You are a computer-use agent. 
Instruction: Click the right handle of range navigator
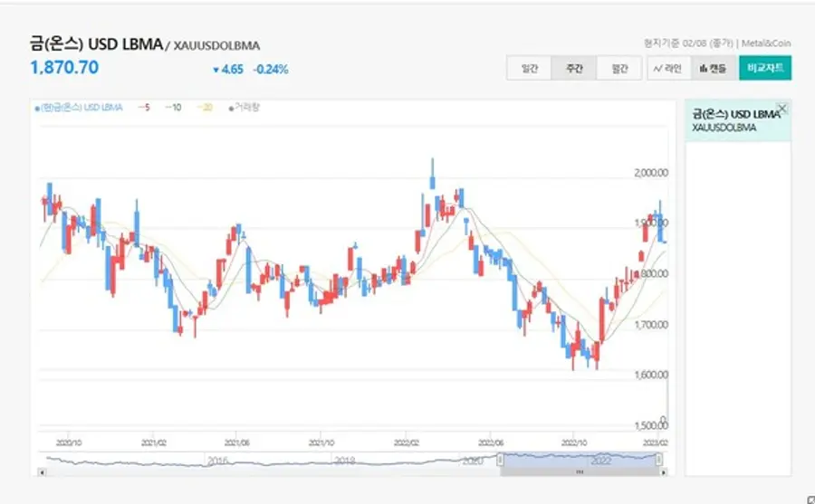coord(660,460)
